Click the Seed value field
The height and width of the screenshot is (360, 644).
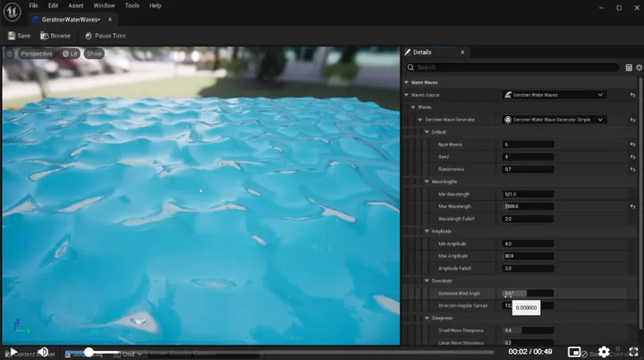click(528, 156)
